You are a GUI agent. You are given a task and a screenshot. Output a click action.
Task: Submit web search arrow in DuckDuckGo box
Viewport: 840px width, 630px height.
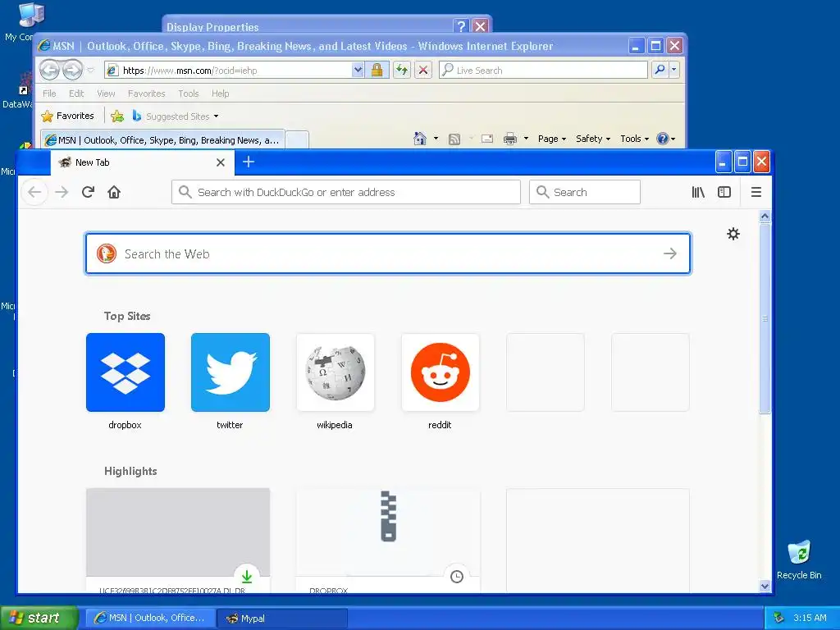tap(670, 253)
